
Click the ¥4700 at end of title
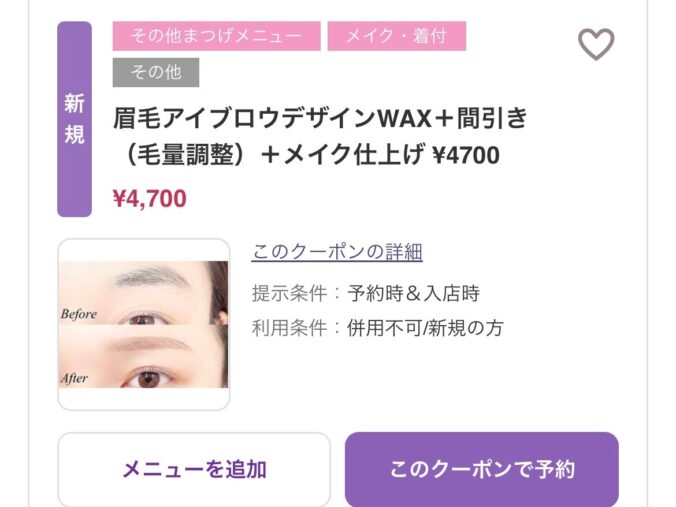coord(466,155)
